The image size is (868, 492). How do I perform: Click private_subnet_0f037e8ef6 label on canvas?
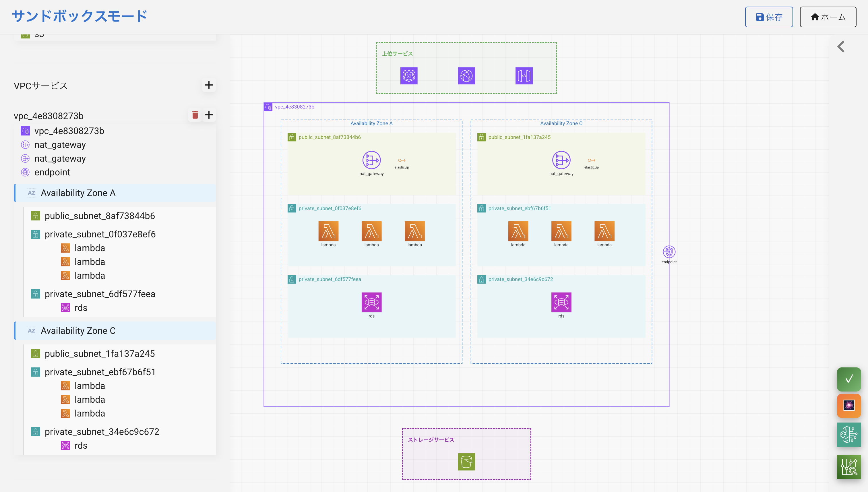click(x=330, y=208)
